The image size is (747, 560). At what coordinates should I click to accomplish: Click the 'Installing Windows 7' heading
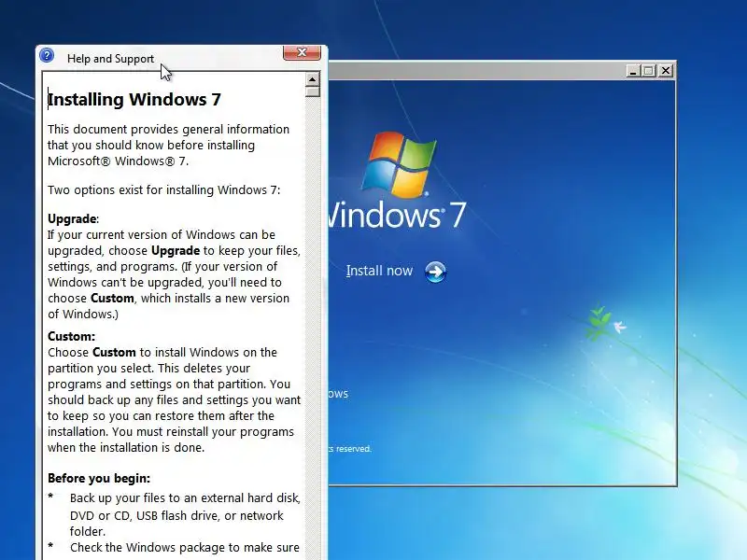tap(134, 100)
